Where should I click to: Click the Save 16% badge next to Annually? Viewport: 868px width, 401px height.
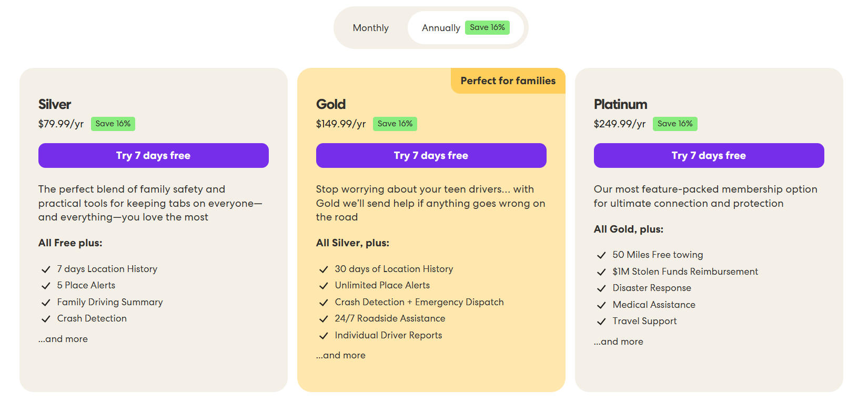[x=488, y=27]
